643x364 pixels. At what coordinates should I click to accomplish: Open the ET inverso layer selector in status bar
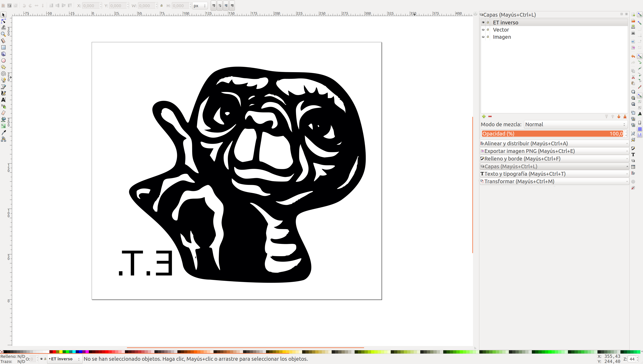(65, 359)
